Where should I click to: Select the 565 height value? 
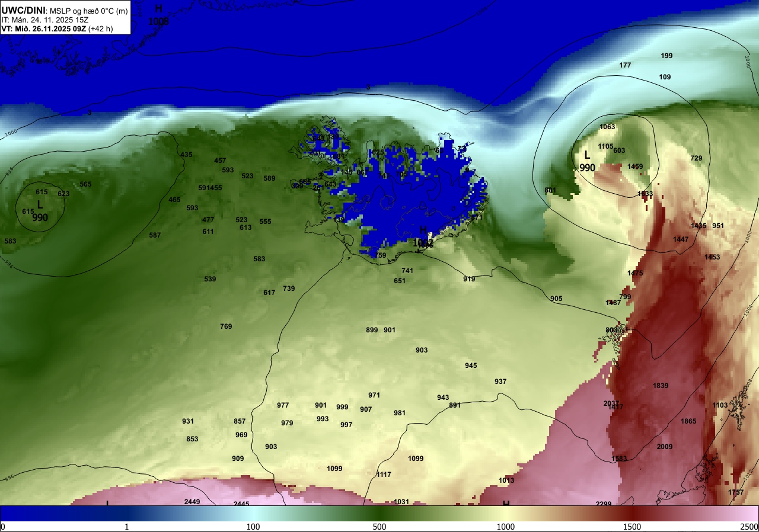(85, 184)
